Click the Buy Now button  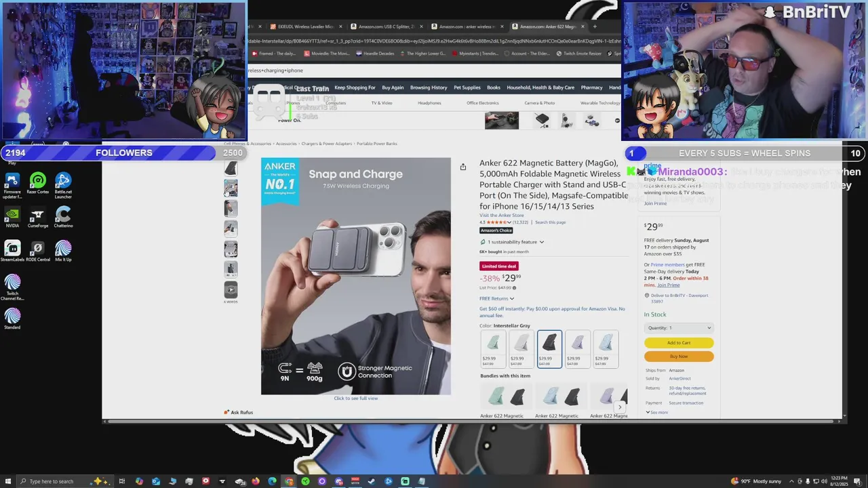click(679, 357)
